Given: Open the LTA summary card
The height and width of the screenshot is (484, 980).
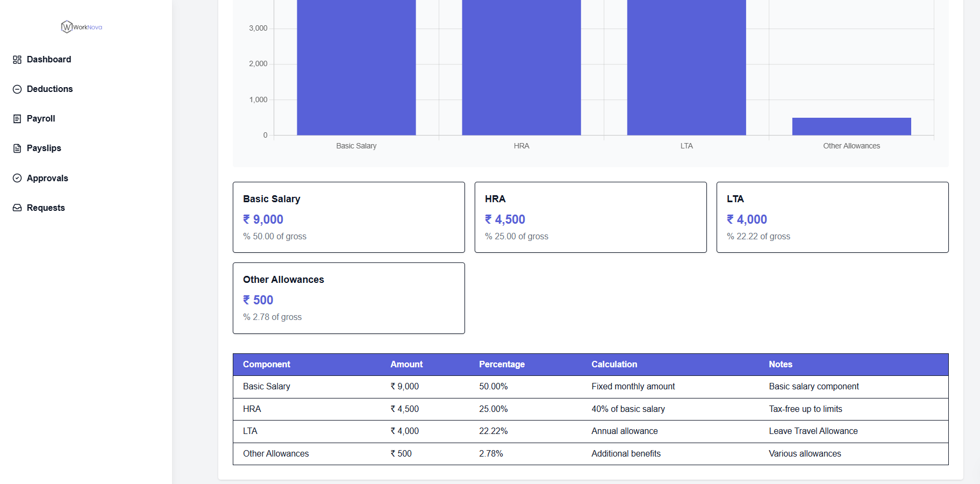Looking at the screenshot, I should pos(832,217).
